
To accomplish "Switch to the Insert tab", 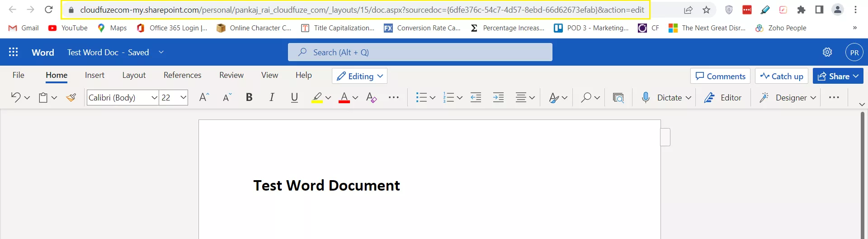I will (x=94, y=75).
